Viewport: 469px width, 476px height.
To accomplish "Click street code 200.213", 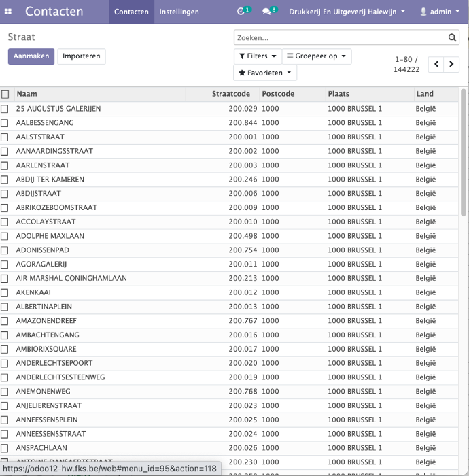I will click(x=243, y=278).
